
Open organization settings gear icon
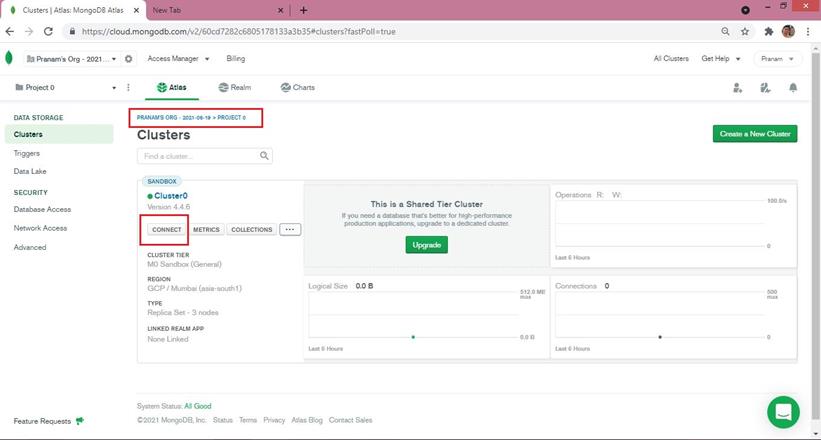coord(128,59)
